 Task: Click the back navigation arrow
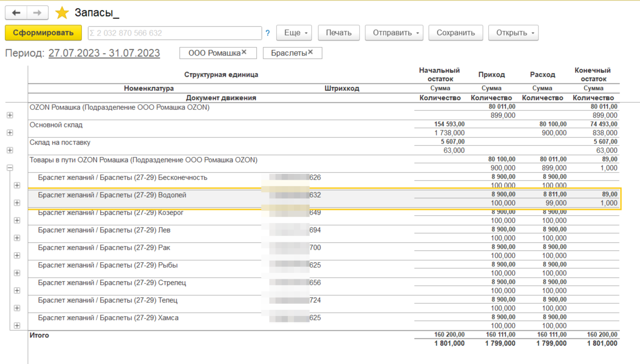pyautogui.click(x=16, y=13)
